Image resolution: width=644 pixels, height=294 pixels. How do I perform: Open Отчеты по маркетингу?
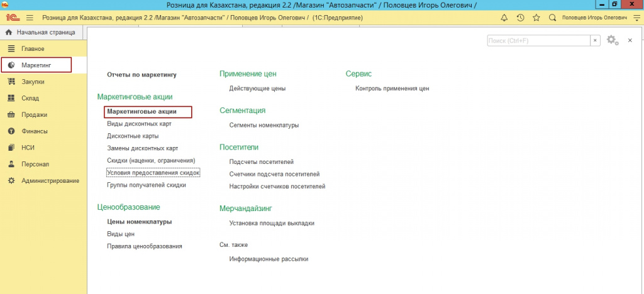[142, 75]
